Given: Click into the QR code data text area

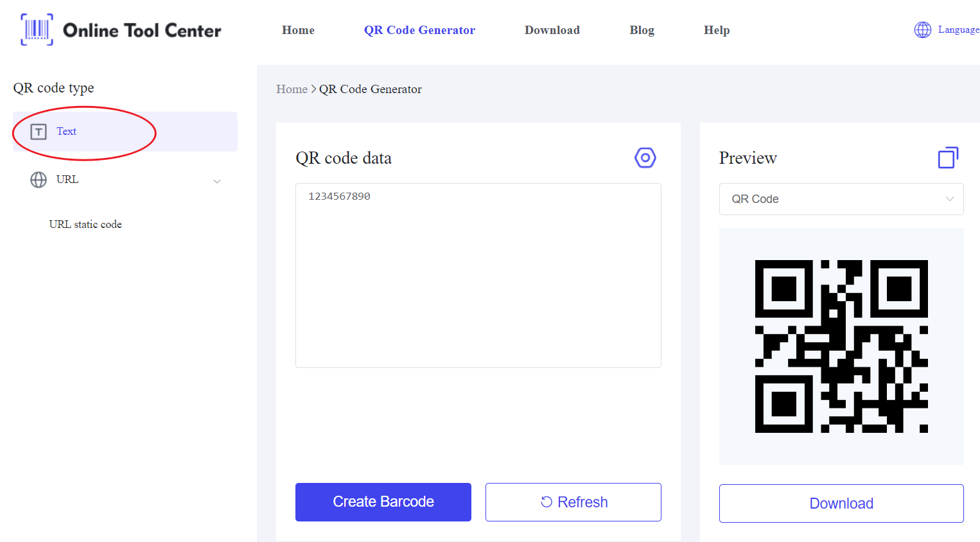Looking at the screenshot, I should [478, 275].
